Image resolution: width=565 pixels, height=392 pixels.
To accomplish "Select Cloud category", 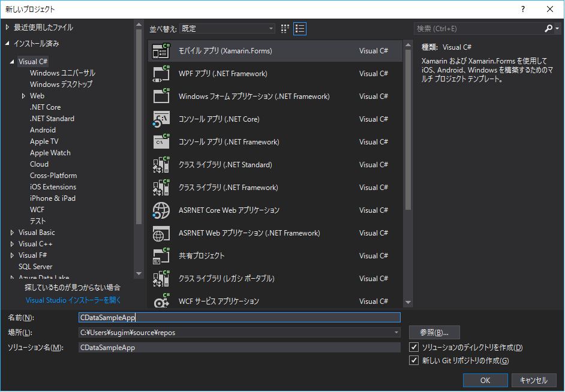I will coord(39,164).
